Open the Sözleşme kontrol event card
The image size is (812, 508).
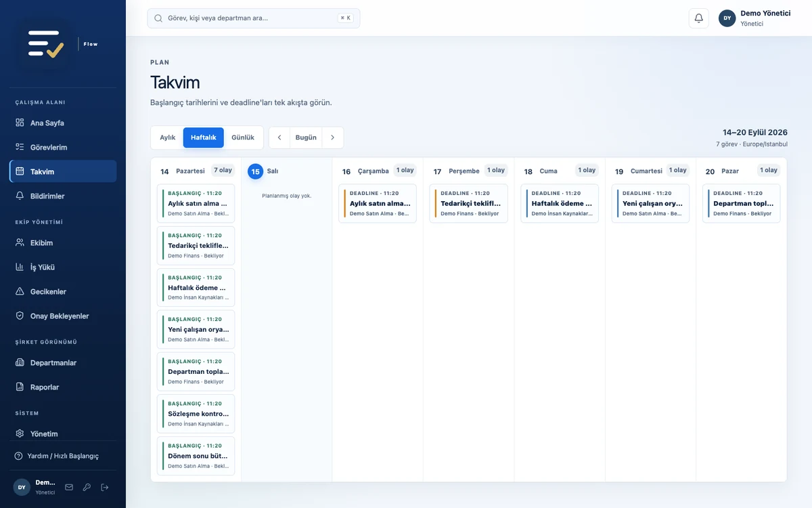(196, 413)
